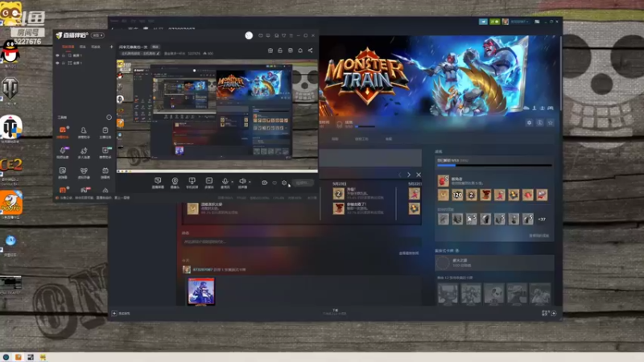Toggle the eye icon of the second scene source
The height and width of the screenshot is (362, 644).
(57, 64)
